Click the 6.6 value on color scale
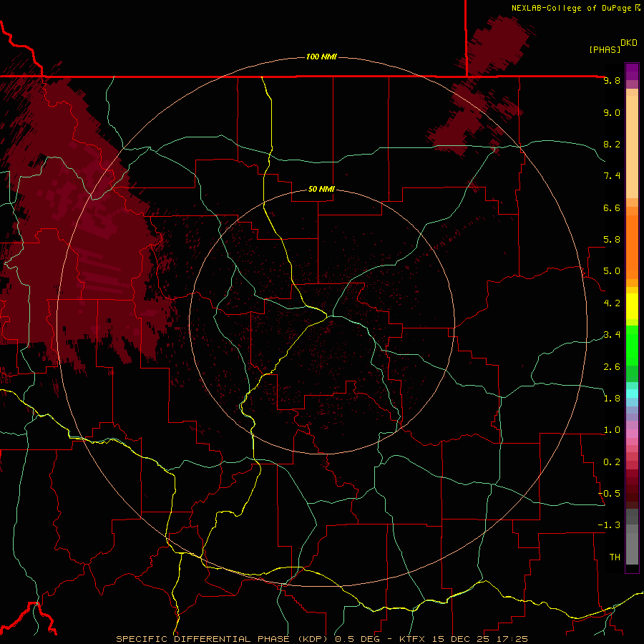Screen dimensions: 644x644 point(612,208)
